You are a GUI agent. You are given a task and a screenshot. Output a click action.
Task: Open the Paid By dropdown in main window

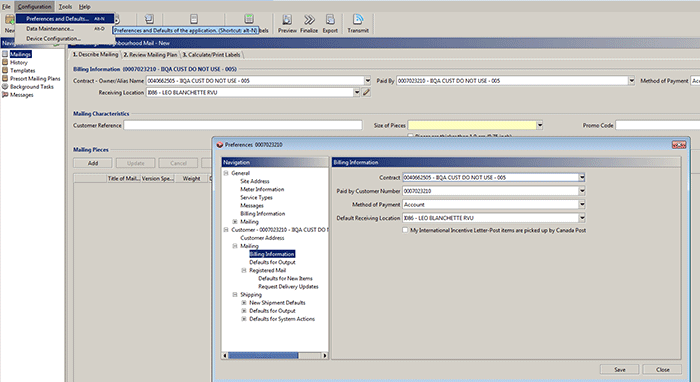coord(631,81)
